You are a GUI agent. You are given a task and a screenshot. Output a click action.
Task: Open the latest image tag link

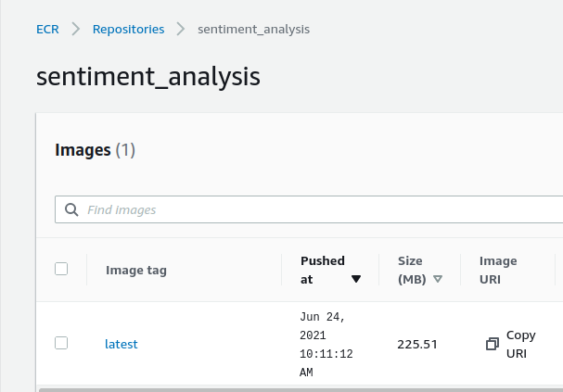point(121,345)
